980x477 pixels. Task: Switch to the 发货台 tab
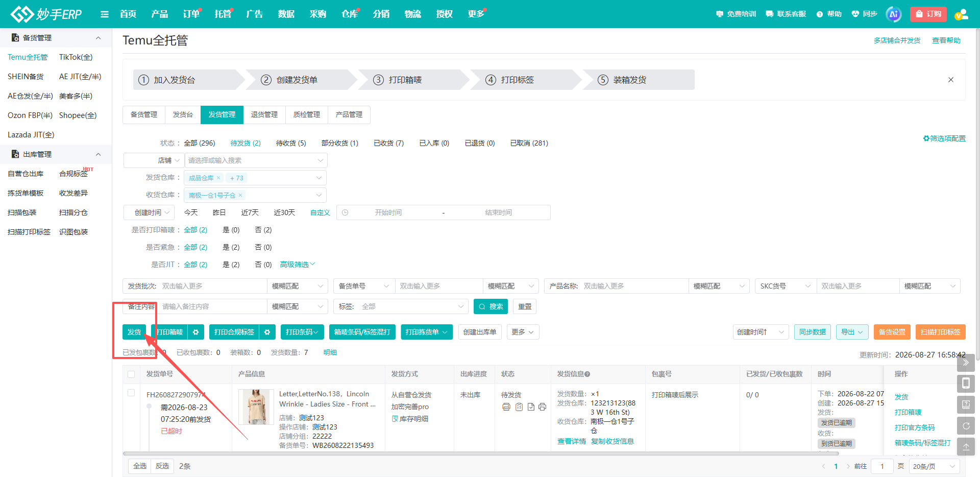pos(183,115)
